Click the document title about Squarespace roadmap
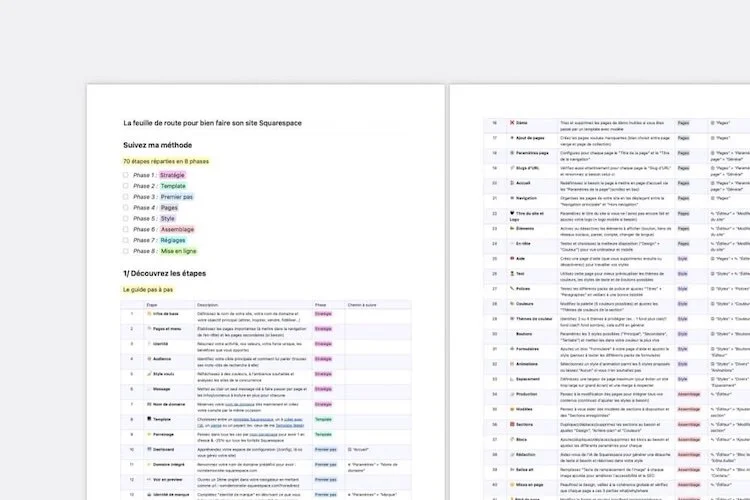The width and height of the screenshot is (750, 500). pos(212,123)
